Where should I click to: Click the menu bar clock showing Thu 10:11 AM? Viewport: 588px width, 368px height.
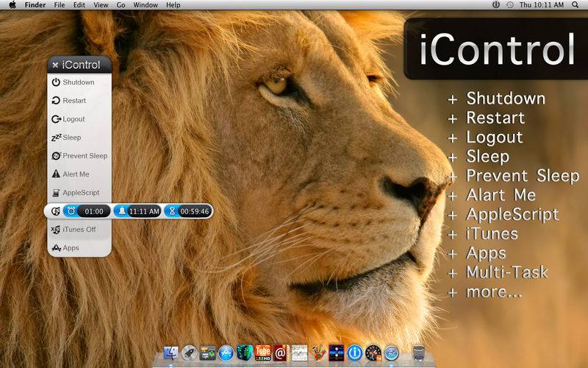click(x=540, y=5)
